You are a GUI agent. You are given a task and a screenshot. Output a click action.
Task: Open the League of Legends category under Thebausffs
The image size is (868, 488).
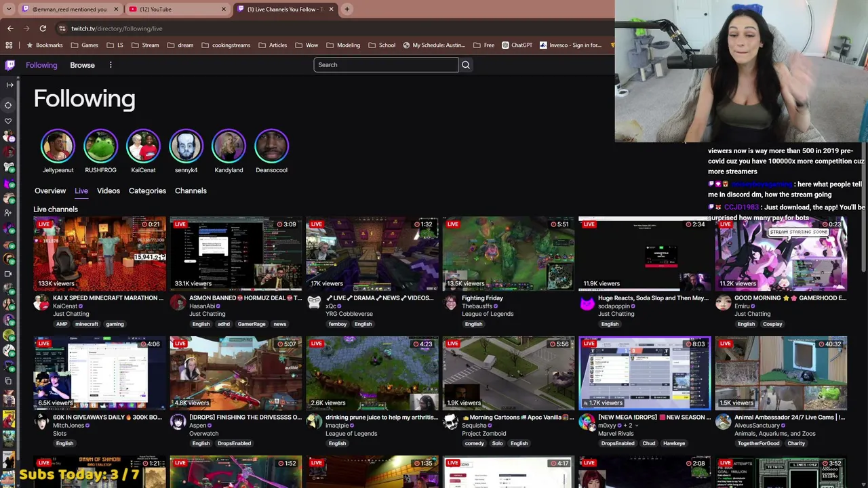(488, 314)
